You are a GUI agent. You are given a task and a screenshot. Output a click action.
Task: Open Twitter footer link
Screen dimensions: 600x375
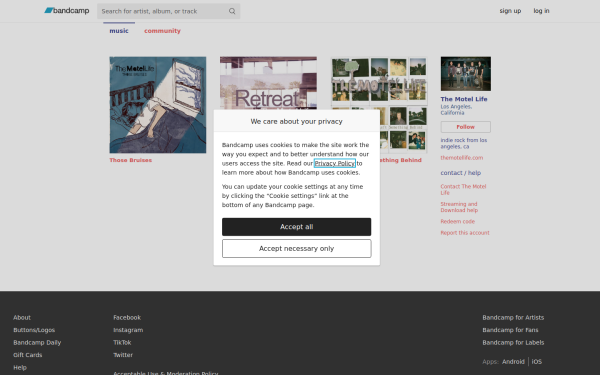point(123,355)
